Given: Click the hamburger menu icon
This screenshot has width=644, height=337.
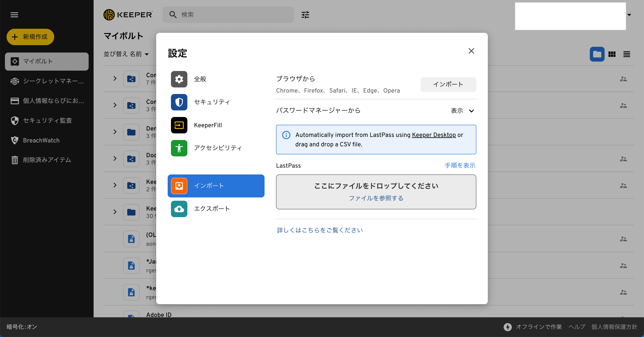Looking at the screenshot, I should (x=14, y=15).
